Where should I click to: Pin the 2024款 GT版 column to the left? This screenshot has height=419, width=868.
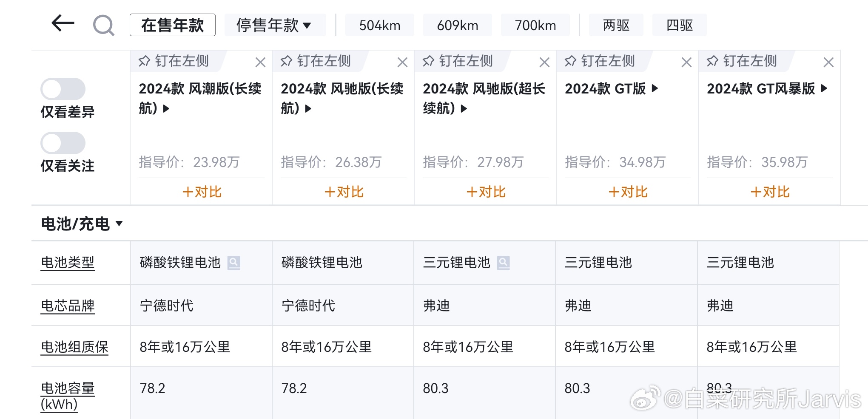pos(600,61)
